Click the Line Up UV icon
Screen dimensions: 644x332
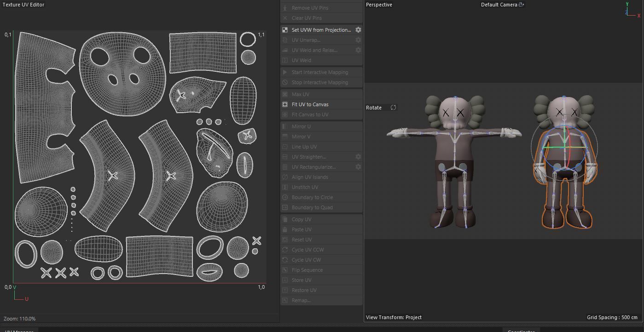point(285,147)
